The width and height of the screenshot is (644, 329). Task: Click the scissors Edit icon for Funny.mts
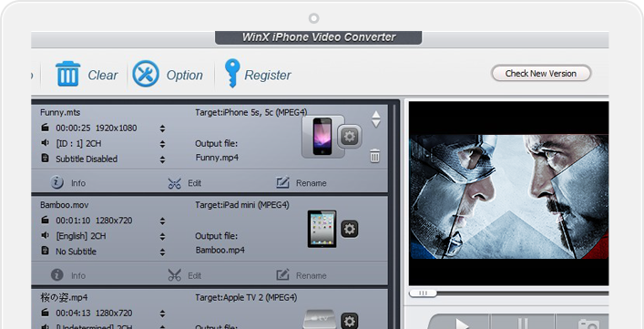[x=175, y=183]
